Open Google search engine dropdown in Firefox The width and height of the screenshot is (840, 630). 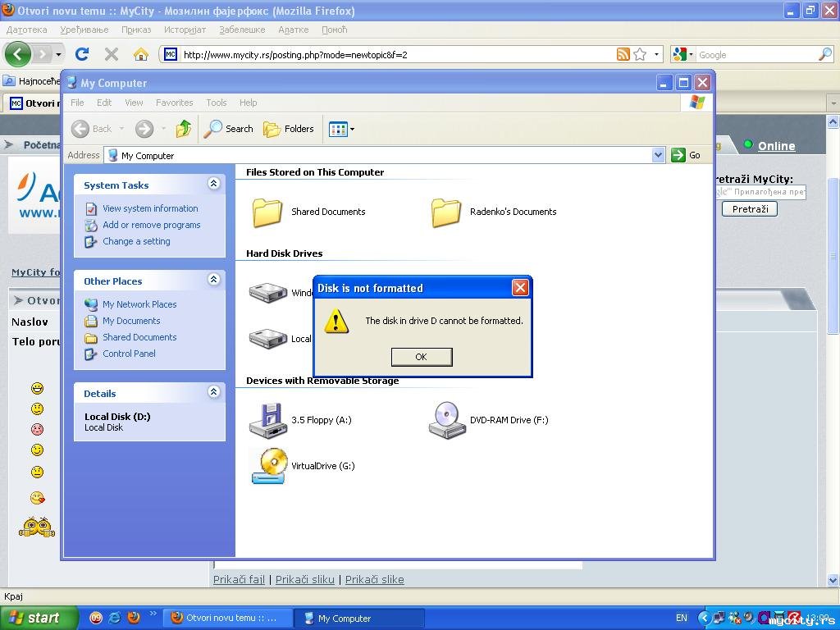pyautogui.click(x=683, y=54)
